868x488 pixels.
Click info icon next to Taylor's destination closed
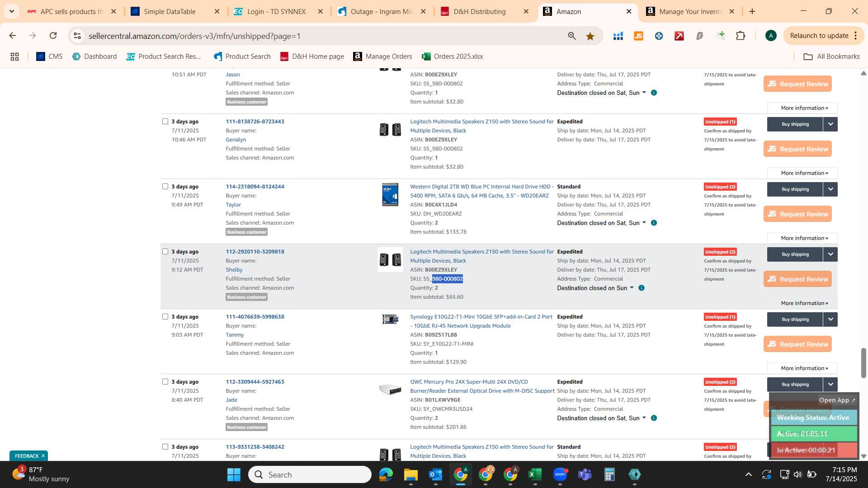point(654,223)
